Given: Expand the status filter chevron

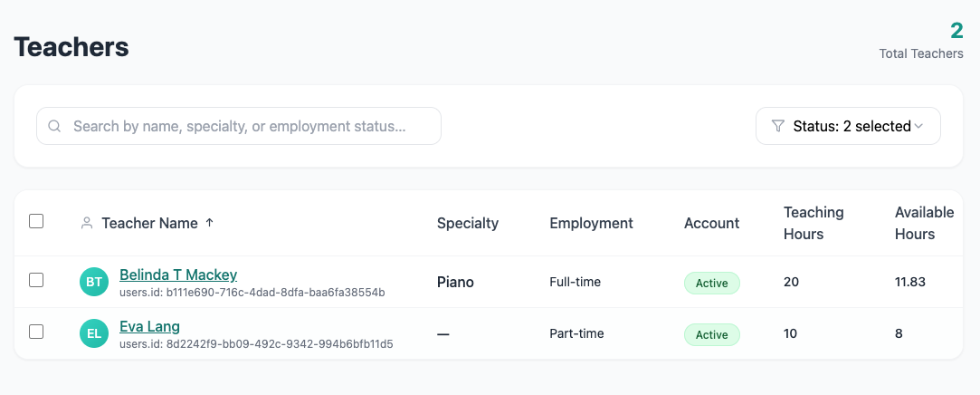Looking at the screenshot, I should 918,127.
